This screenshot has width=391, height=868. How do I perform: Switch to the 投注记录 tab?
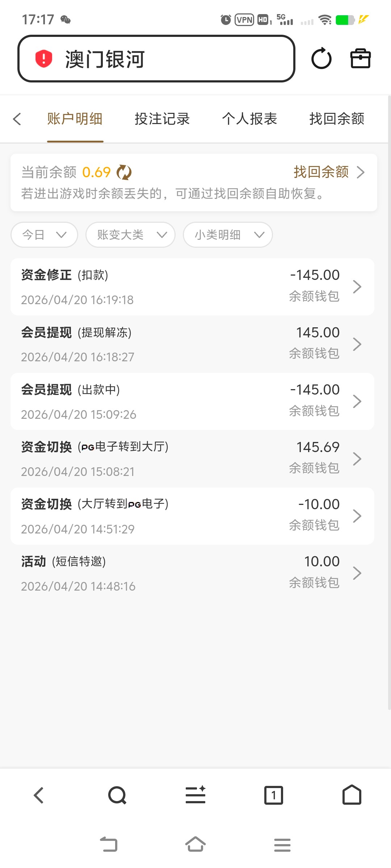click(162, 119)
